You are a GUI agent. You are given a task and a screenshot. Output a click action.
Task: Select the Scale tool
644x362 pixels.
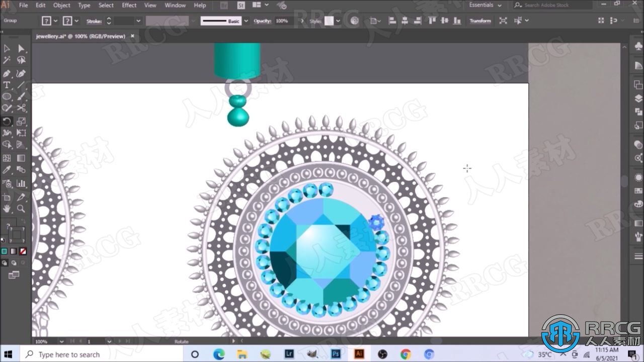21,121
